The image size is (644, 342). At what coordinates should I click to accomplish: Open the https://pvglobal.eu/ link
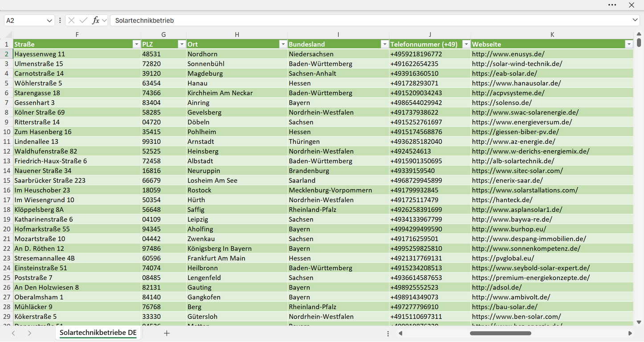click(503, 258)
